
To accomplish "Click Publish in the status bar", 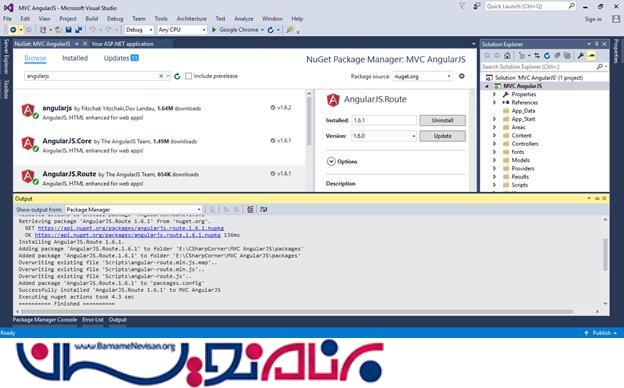I will (601, 333).
